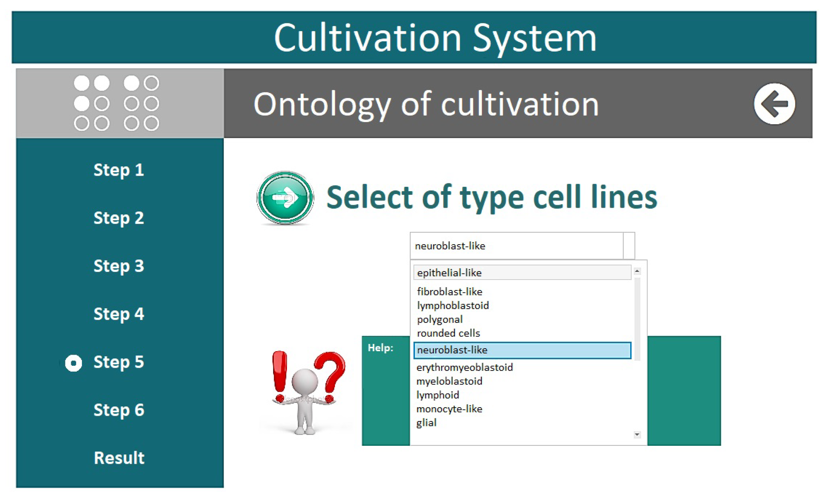The height and width of the screenshot is (504, 828).
Task: Click scrollbar up arrow in list
Action: (x=637, y=271)
